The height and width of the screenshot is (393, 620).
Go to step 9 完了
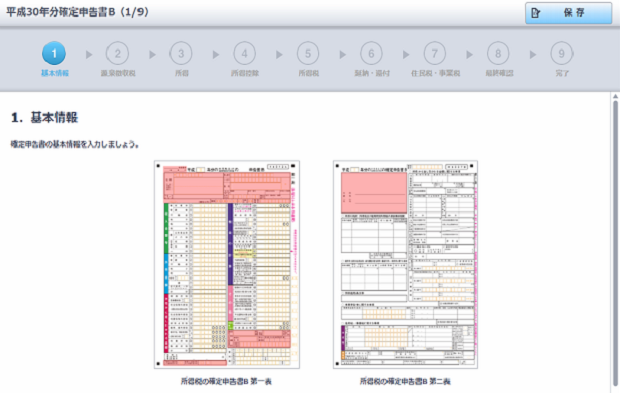[561, 53]
